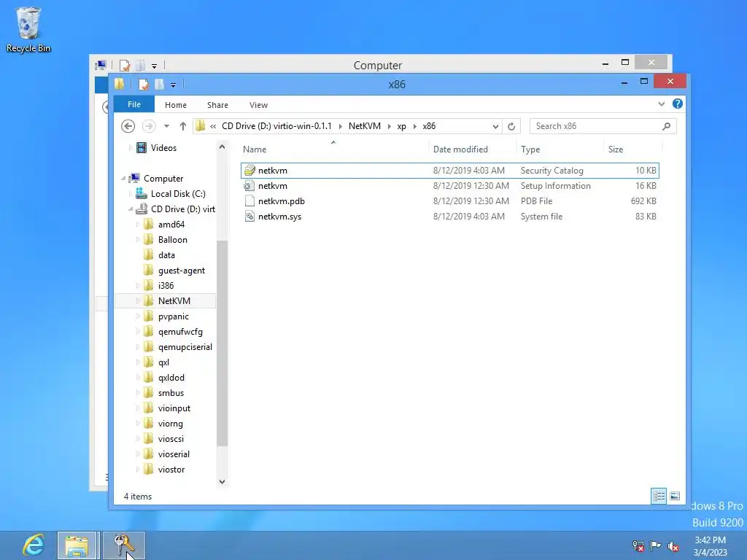This screenshot has width=747, height=560.
Task: Click the navigation pane scroll up arrow
Action: tap(222, 147)
